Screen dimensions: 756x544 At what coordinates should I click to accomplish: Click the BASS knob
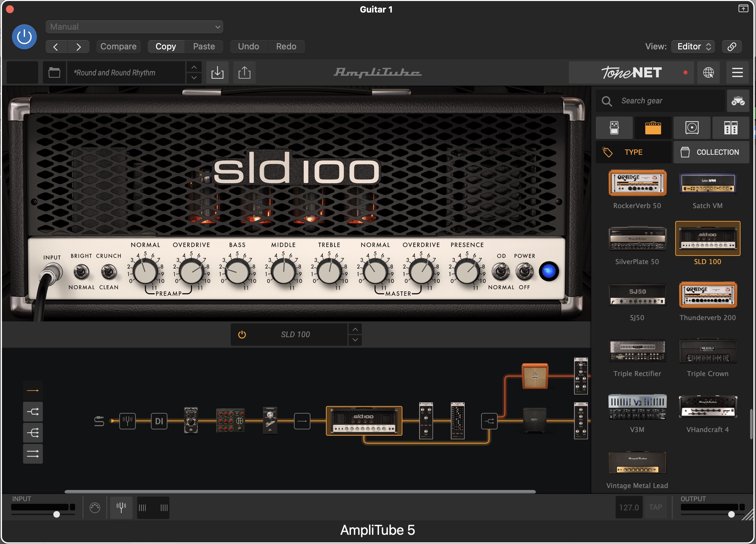point(237,272)
